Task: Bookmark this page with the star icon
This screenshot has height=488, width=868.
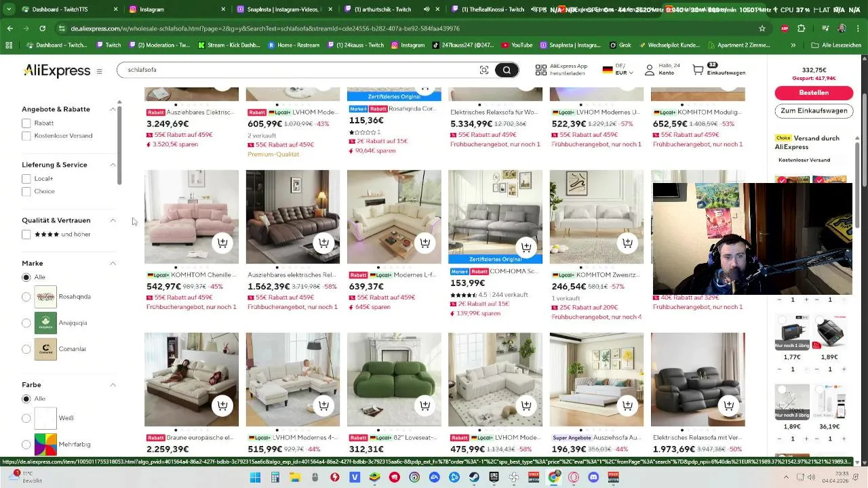Action: 762,28
